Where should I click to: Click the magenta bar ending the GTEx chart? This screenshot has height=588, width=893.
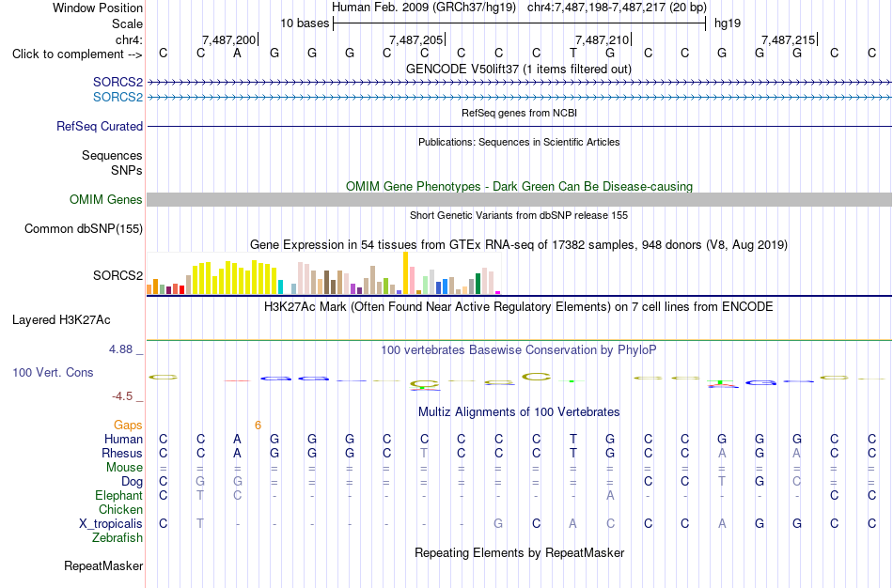(498, 292)
